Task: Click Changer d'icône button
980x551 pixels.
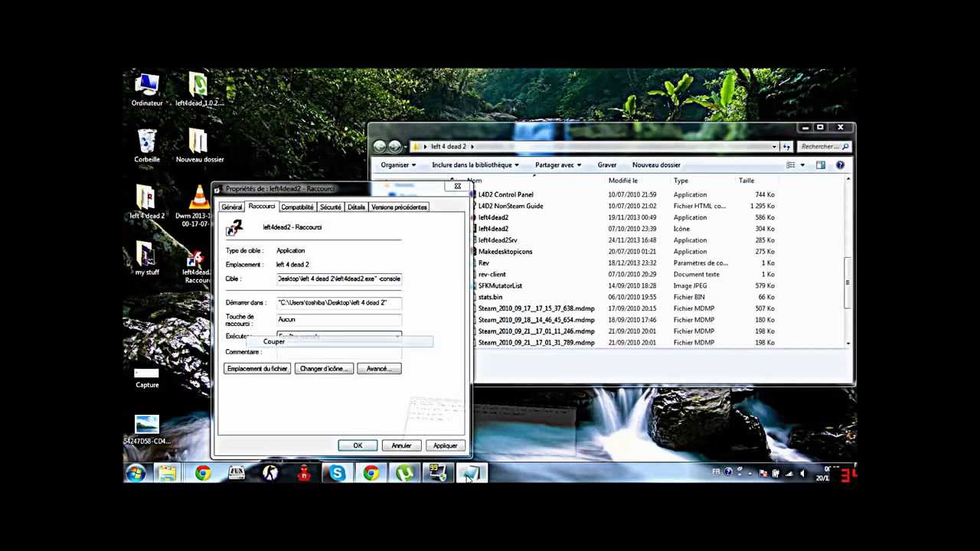Action: (x=324, y=369)
